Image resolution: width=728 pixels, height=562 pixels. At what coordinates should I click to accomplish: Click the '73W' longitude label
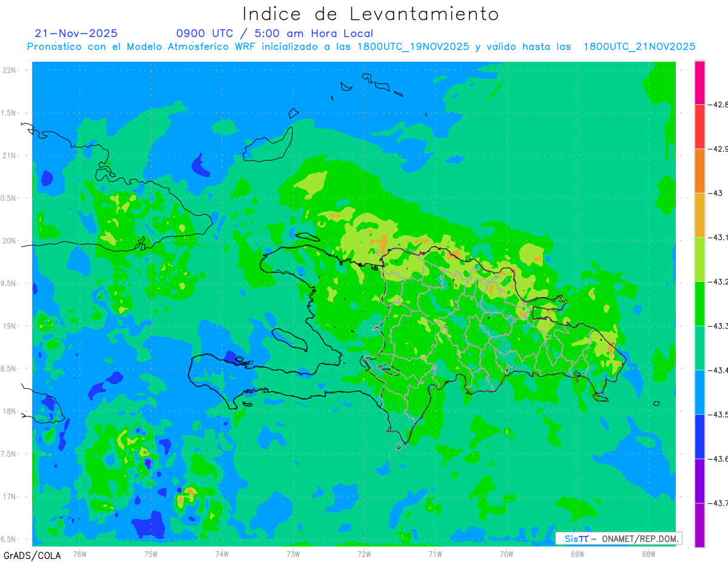pyautogui.click(x=293, y=554)
